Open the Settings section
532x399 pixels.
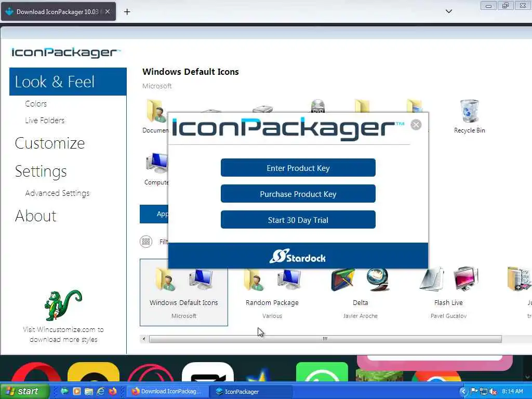41,171
